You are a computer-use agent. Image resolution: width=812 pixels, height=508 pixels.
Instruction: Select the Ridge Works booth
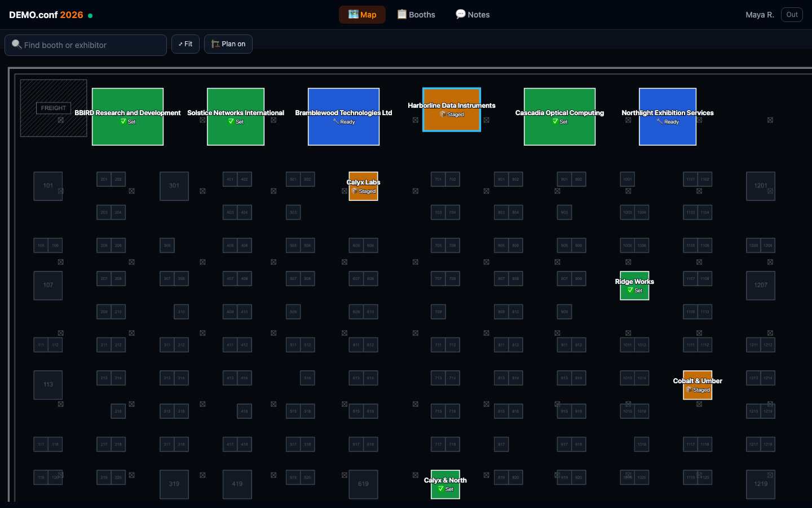pyautogui.click(x=634, y=286)
